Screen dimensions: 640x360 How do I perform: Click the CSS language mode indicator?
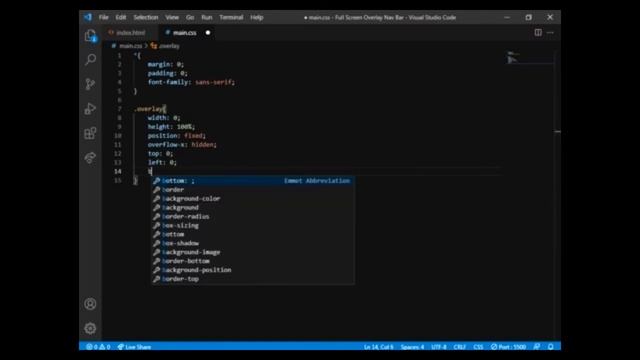coord(478,347)
